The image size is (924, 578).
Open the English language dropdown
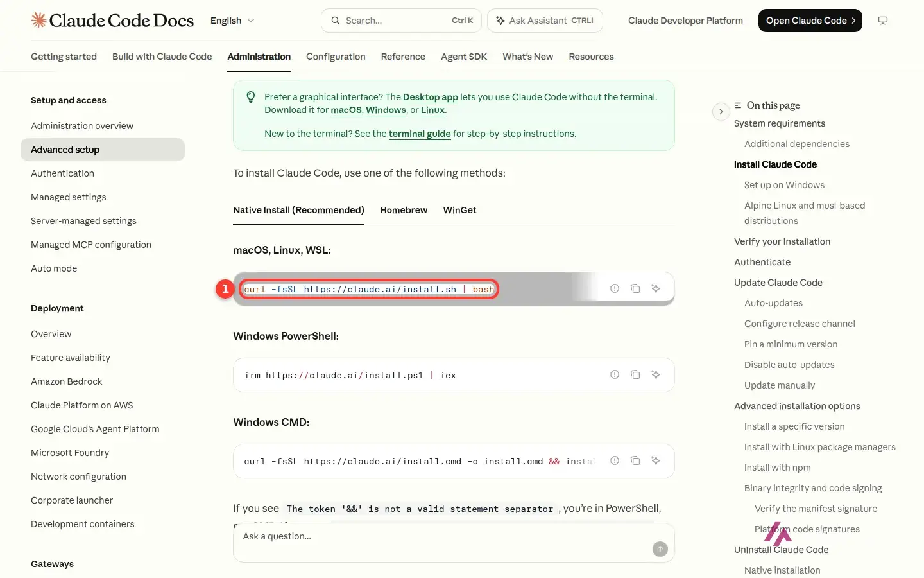click(x=232, y=21)
